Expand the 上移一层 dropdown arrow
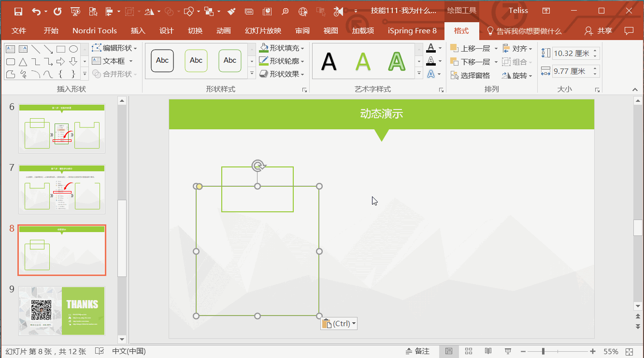 pyautogui.click(x=496, y=49)
